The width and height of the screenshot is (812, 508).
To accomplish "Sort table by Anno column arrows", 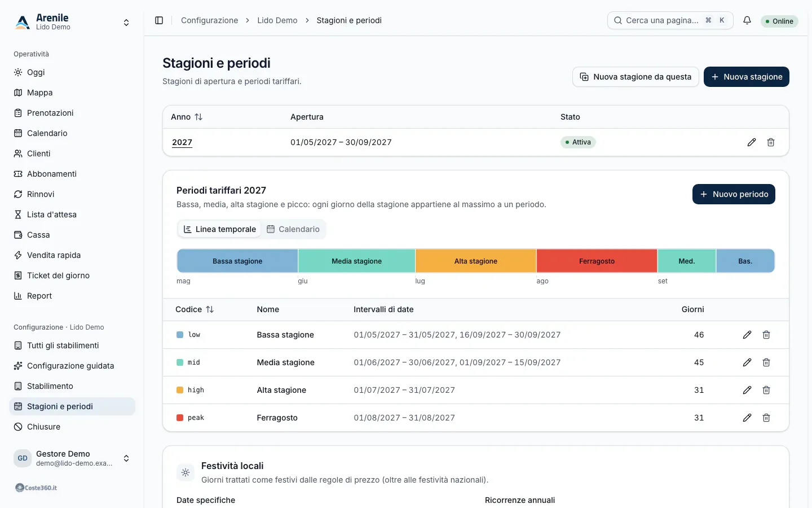I will pos(198,117).
